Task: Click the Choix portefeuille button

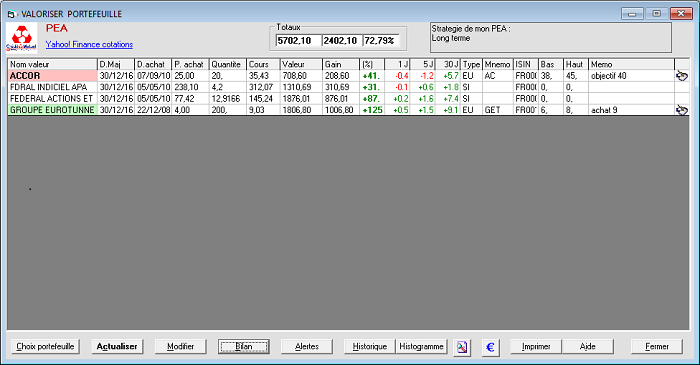Action: [45, 346]
